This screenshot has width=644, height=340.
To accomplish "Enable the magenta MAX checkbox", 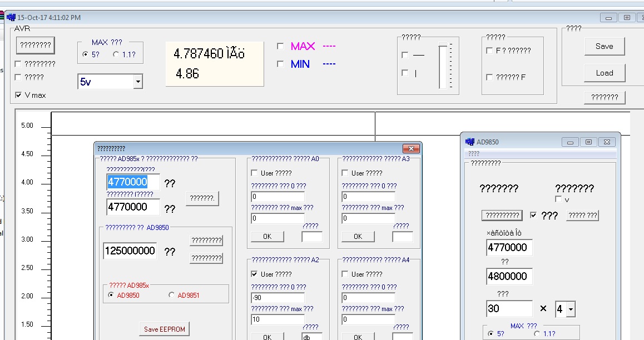I will [x=280, y=46].
